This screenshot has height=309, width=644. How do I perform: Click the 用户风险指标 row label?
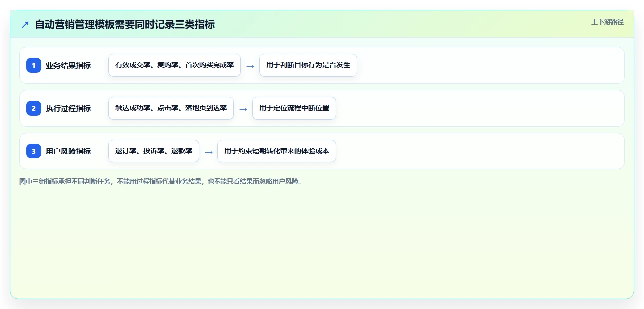(x=68, y=151)
